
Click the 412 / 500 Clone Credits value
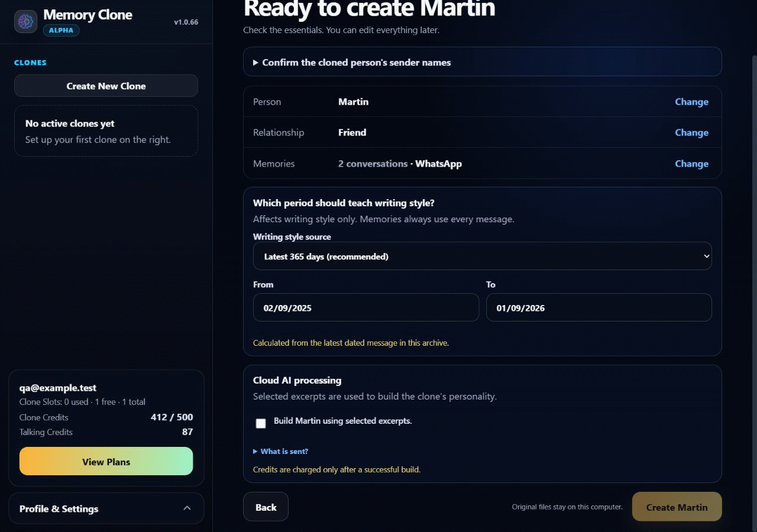[x=172, y=417]
